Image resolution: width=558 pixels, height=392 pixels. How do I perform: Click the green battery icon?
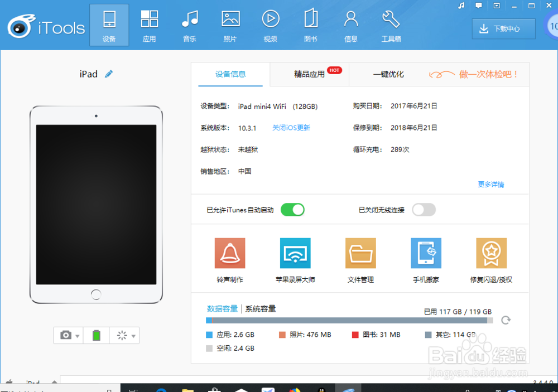tap(97, 335)
